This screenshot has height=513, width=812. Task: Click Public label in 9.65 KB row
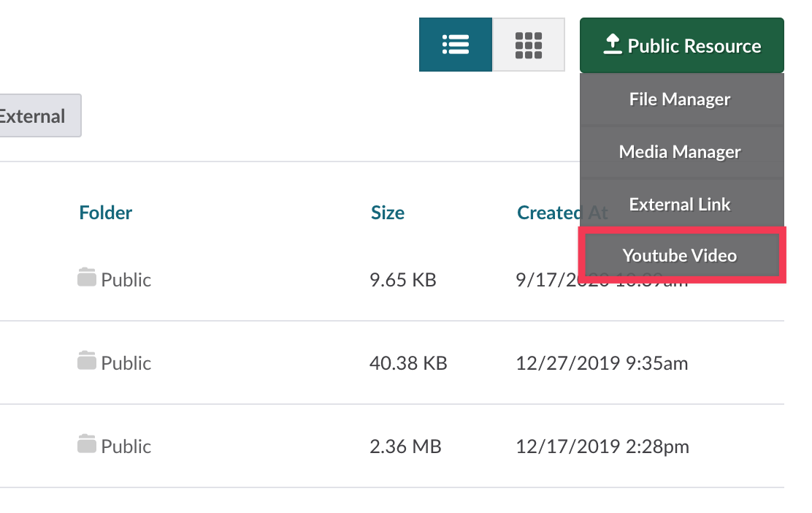pos(126,280)
